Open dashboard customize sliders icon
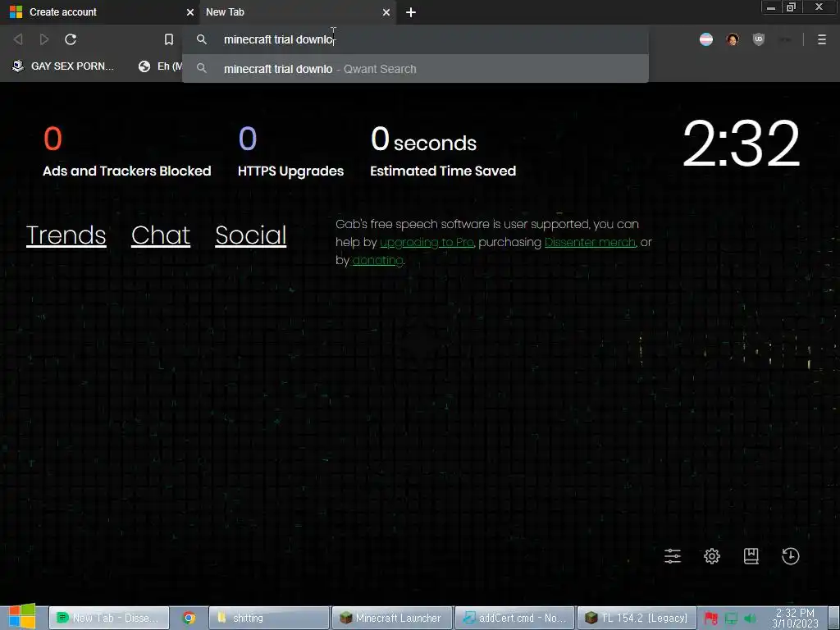The height and width of the screenshot is (630, 840). pos(673,556)
